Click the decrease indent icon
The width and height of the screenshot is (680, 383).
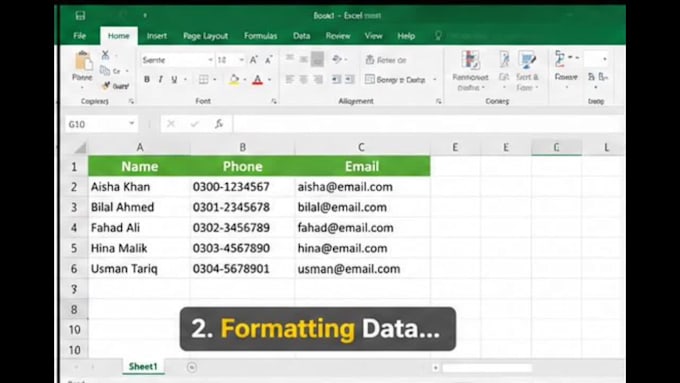click(336, 79)
